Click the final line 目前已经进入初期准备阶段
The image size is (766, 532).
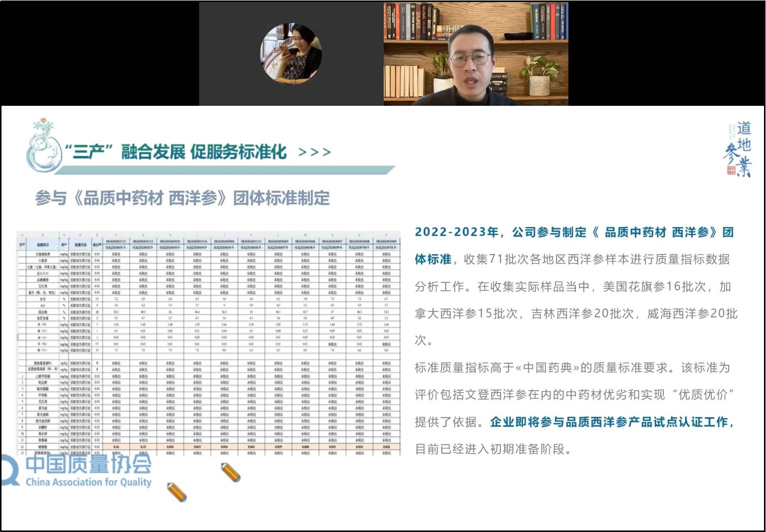(493, 449)
